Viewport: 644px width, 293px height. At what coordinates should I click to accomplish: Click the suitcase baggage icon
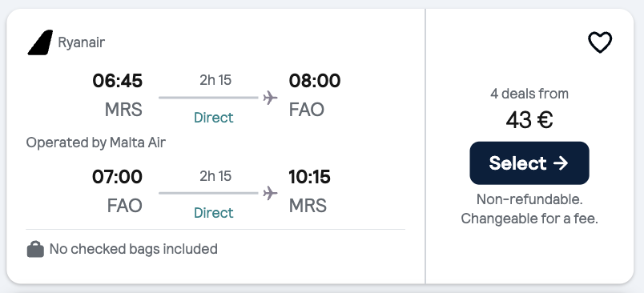[x=35, y=249]
